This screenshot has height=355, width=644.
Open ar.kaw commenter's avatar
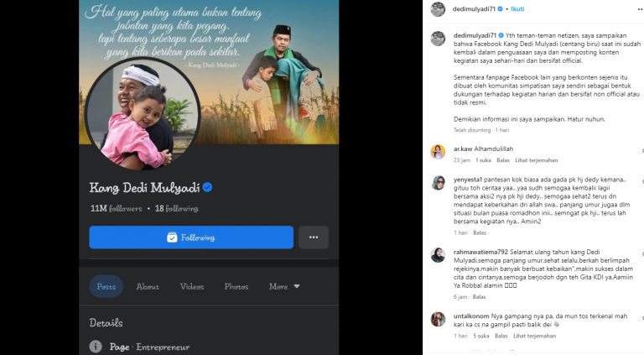(438, 151)
